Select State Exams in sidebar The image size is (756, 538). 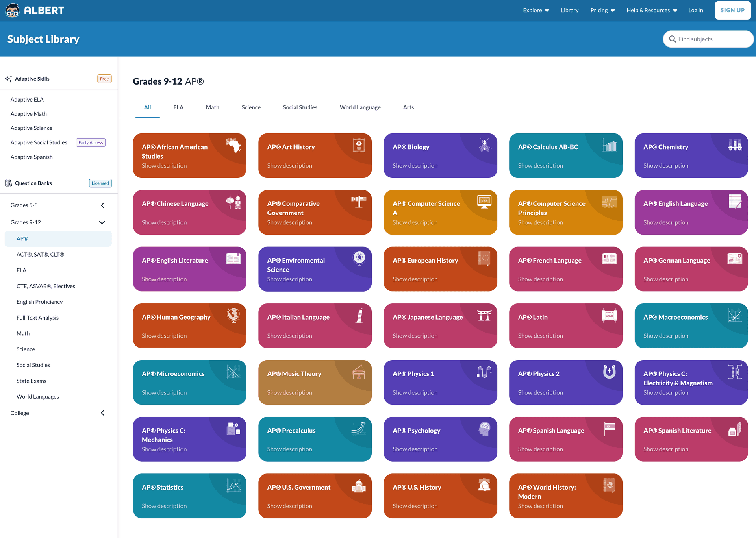31,381
